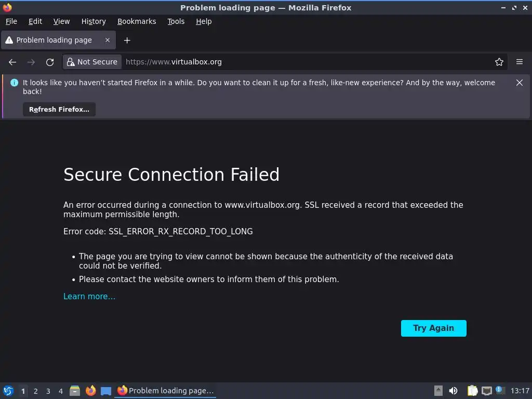This screenshot has width=532, height=399.
Task: Open the Firefox hamburger application menu
Action: (519, 62)
